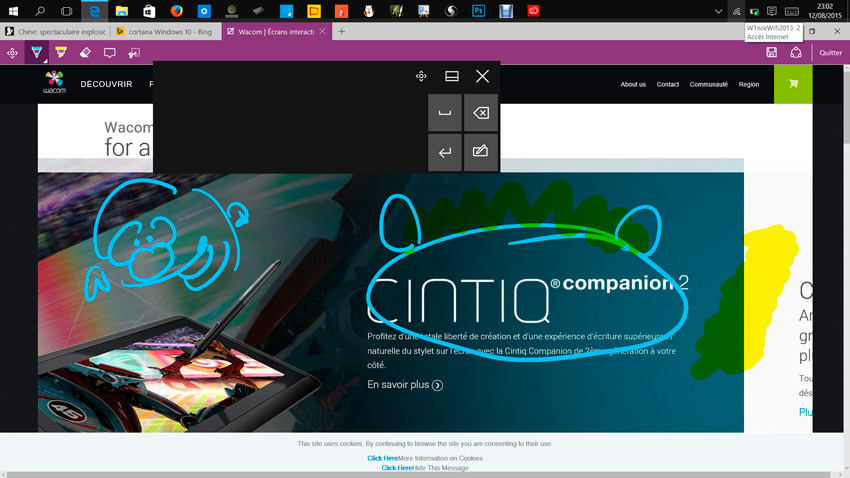Open the Windows Start menu

(13, 11)
